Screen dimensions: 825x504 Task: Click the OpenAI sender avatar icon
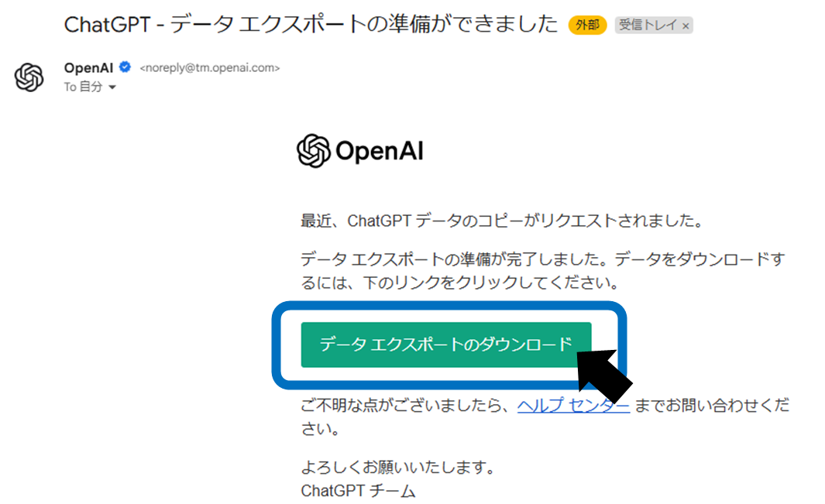pyautogui.click(x=29, y=77)
